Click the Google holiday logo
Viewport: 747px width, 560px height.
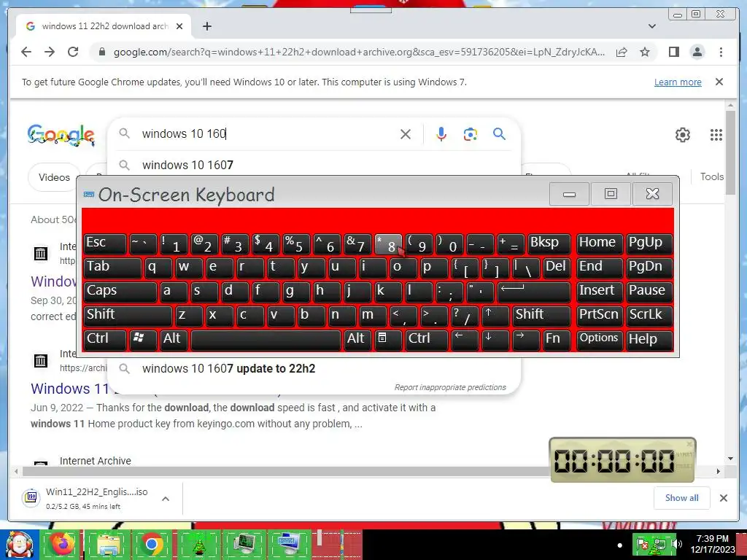61,135
